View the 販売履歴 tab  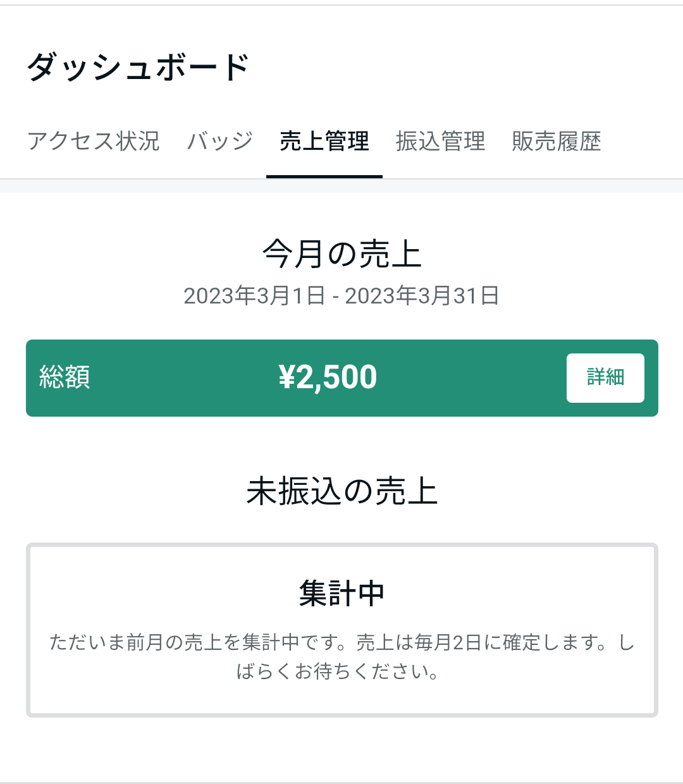coord(556,141)
